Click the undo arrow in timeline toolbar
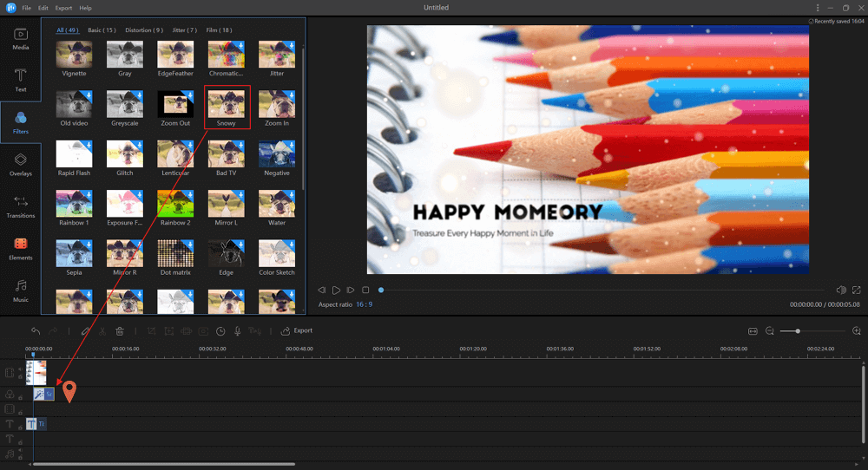 [x=36, y=331]
